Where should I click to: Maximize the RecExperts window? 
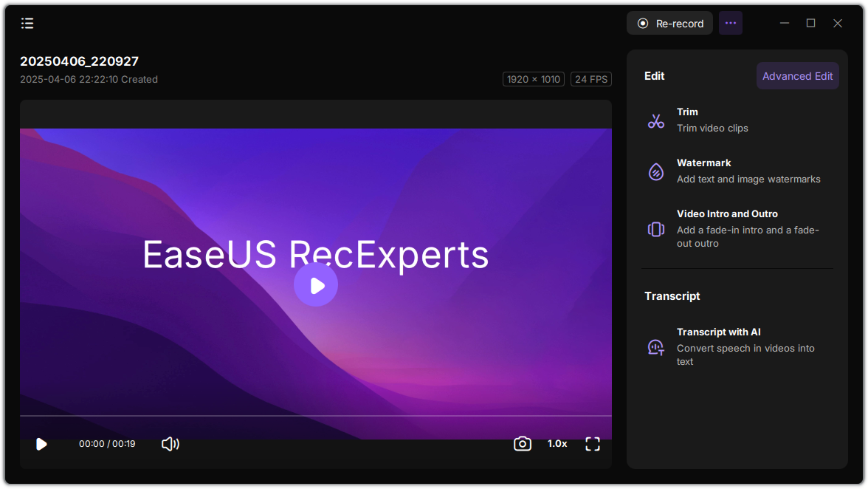810,23
